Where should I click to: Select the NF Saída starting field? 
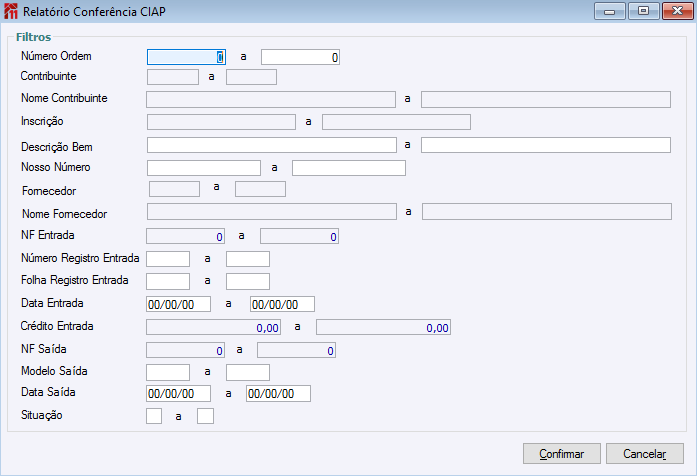tap(185, 350)
